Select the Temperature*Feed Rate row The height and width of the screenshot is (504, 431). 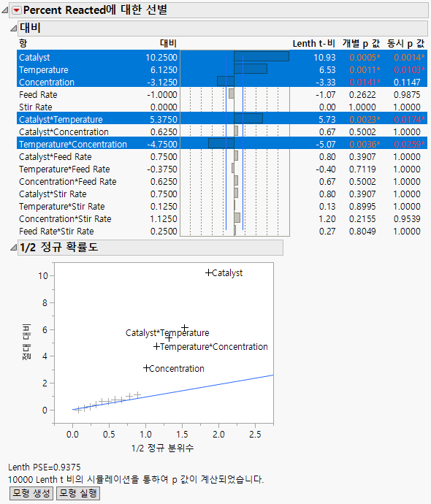point(222,169)
